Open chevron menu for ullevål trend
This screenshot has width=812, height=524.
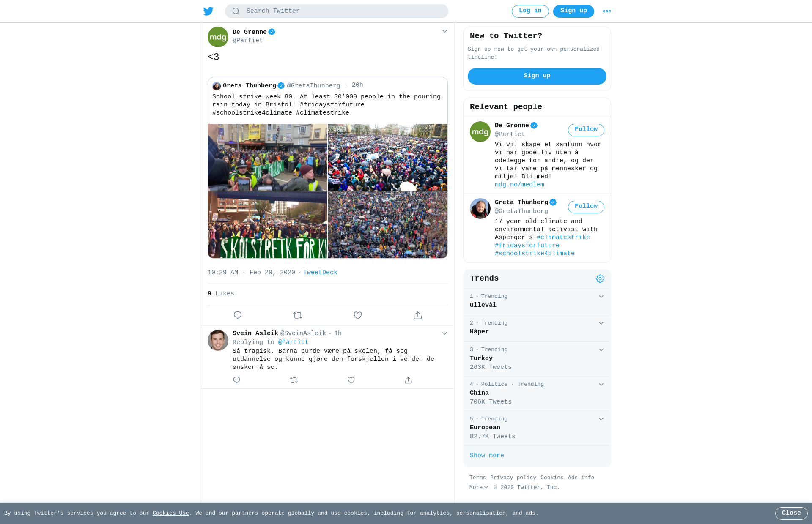tap(601, 297)
